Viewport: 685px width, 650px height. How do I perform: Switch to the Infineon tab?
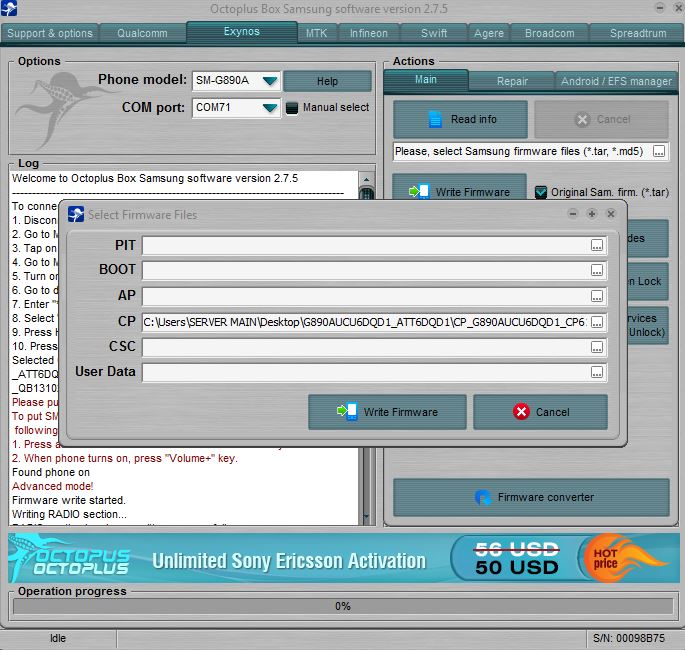(x=369, y=33)
